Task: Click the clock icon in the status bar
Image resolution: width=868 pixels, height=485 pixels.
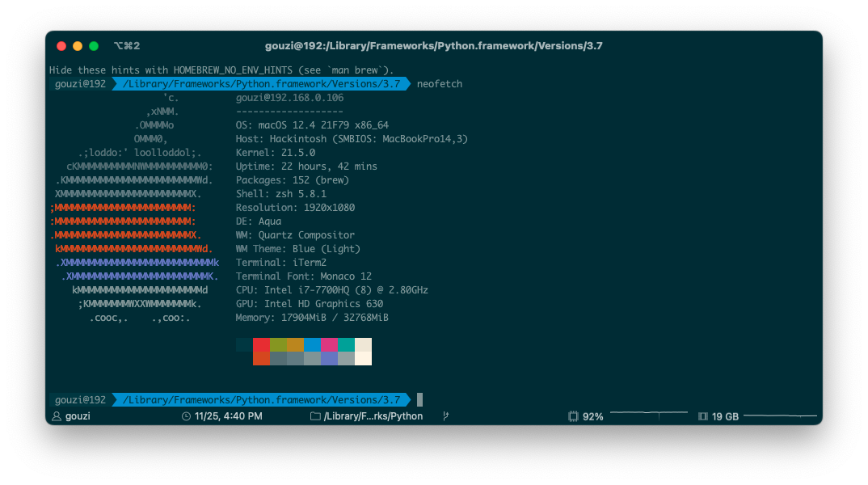Action: pyautogui.click(x=186, y=416)
